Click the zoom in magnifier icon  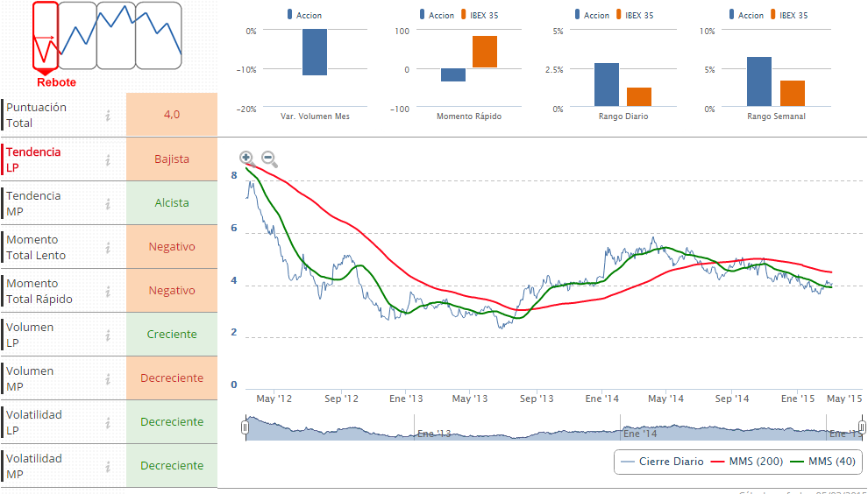point(246,159)
